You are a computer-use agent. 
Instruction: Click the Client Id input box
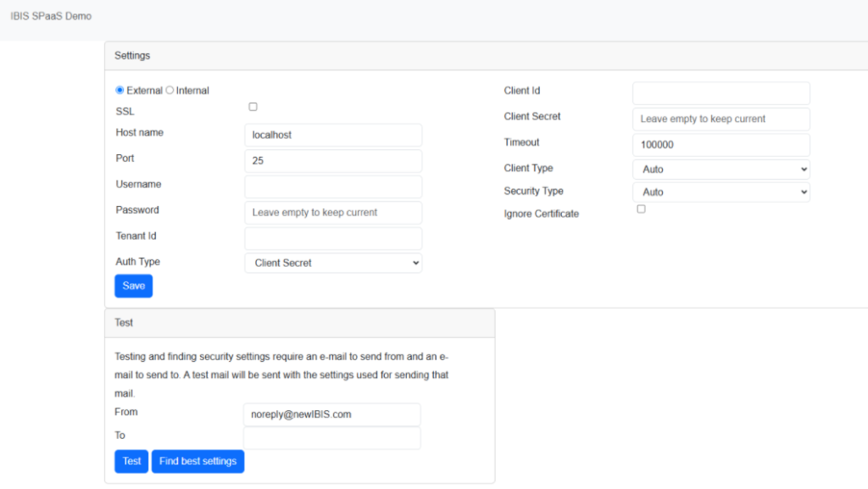click(x=721, y=93)
